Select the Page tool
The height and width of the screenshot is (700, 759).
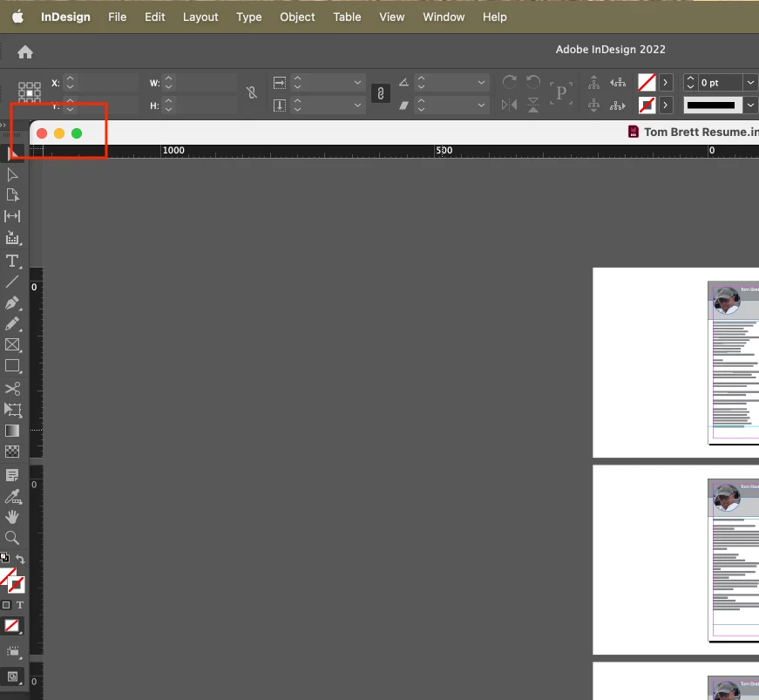coord(12,195)
